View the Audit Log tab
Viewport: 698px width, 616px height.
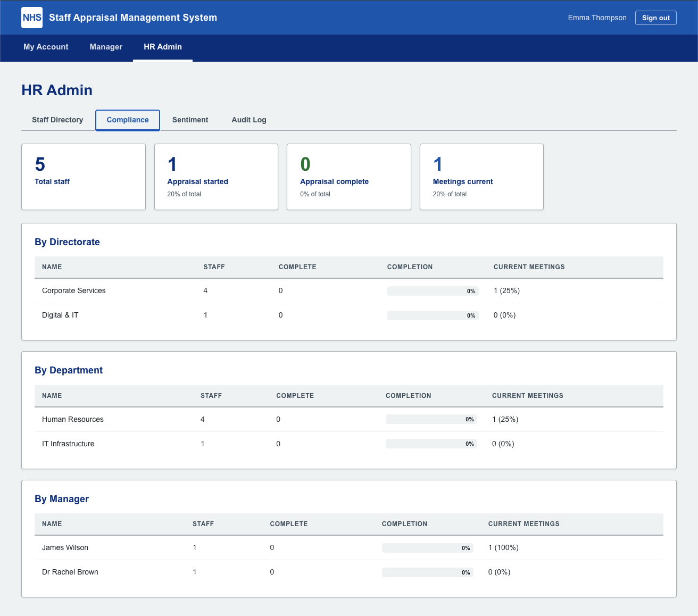click(248, 120)
